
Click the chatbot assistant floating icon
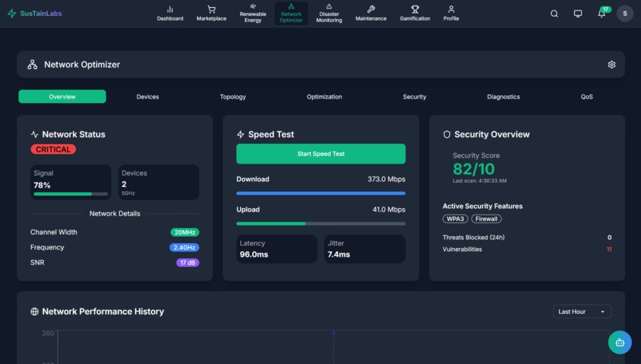(x=620, y=343)
